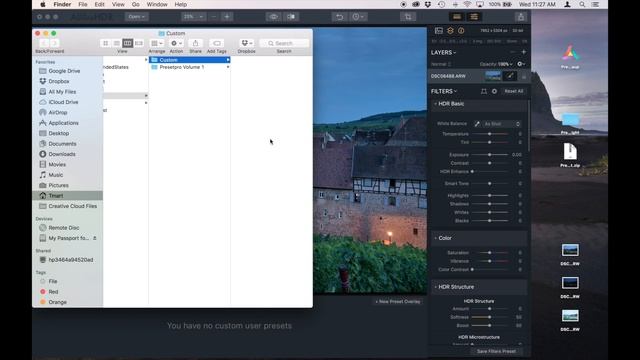Open the View menu
The width and height of the screenshot is (640, 360).
pyautogui.click(x=118, y=4)
